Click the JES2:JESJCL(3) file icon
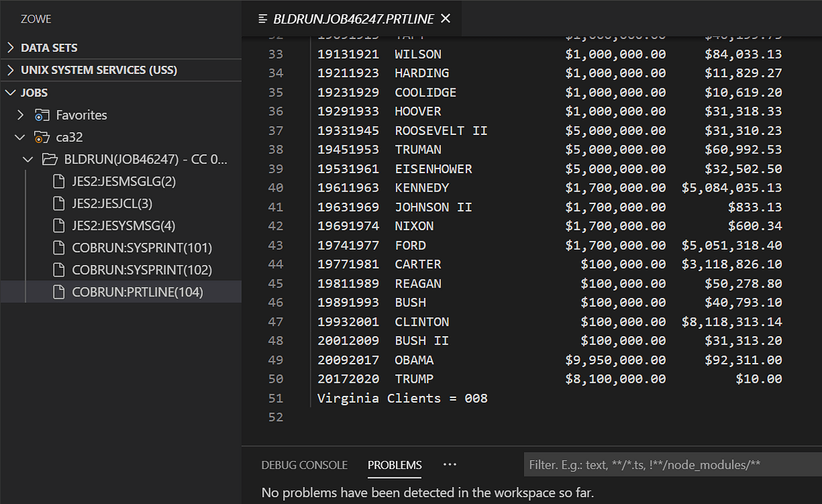Viewport: 822px width, 504px height. (60, 203)
